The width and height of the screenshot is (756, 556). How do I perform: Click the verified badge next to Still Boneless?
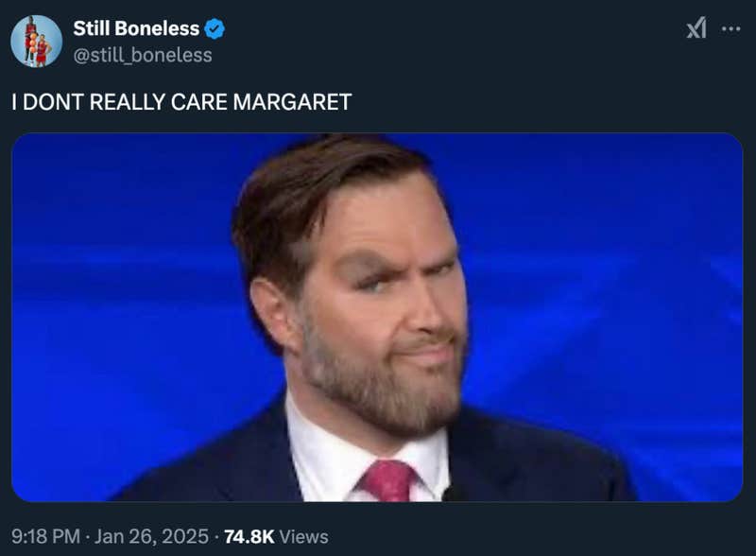tap(215, 29)
